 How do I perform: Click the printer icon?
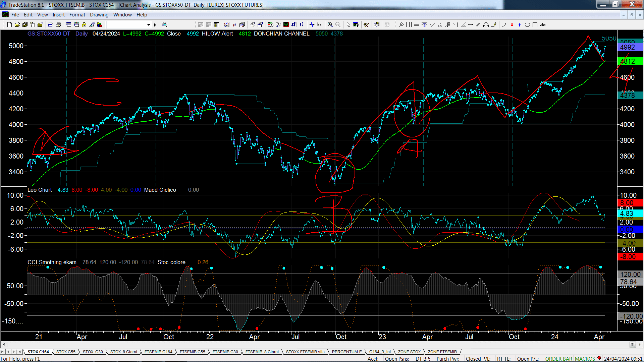point(58,24)
